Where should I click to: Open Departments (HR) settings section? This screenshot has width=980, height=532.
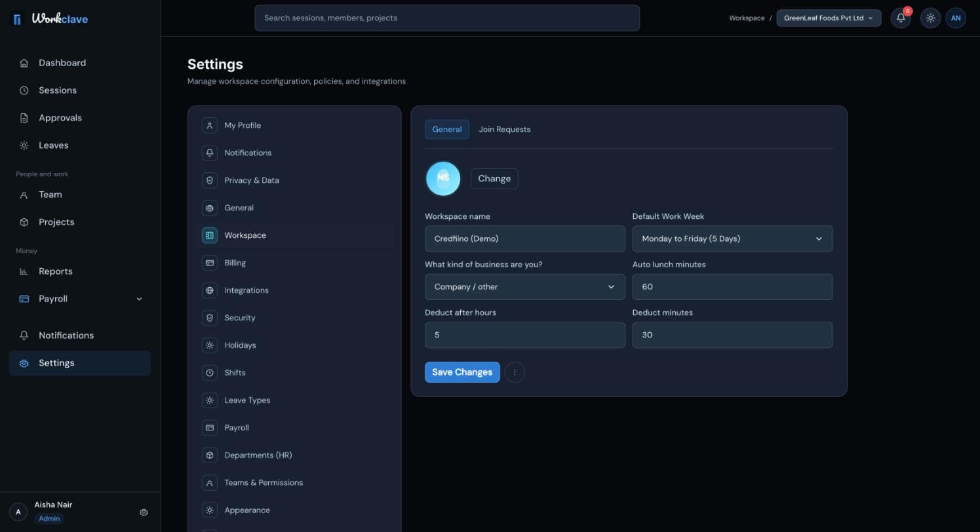click(x=294, y=455)
